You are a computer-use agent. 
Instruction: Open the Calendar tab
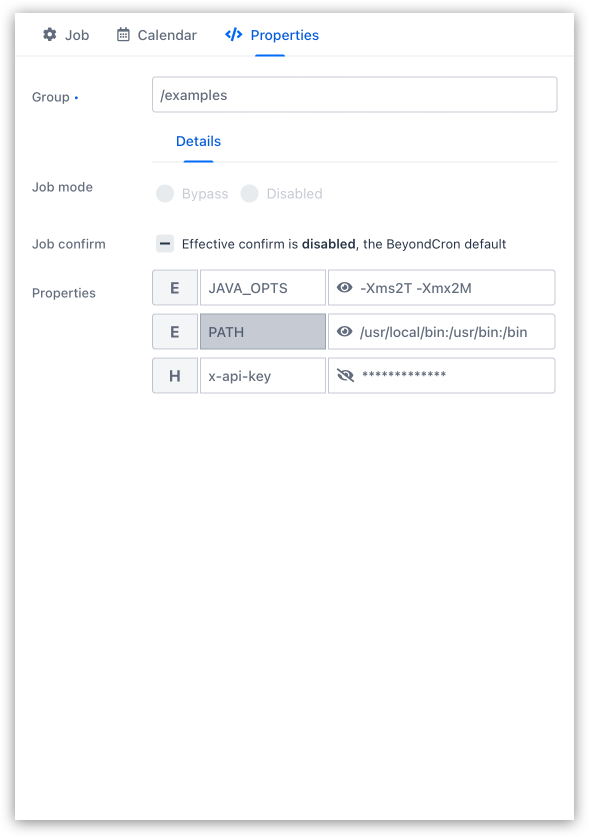coord(157,35)
